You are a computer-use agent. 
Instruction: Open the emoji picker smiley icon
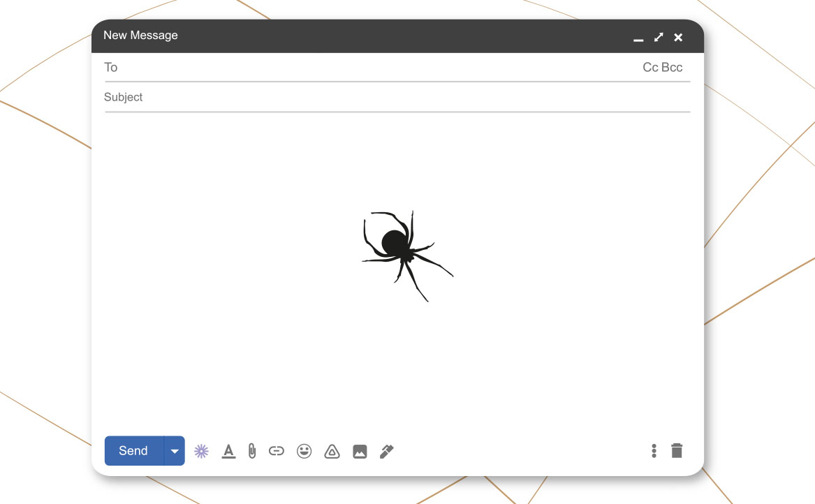pos(304,451)
